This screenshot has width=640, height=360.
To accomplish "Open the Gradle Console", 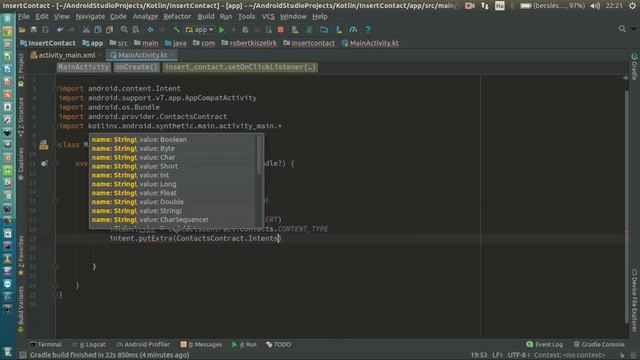I will [x=599, y=344].
